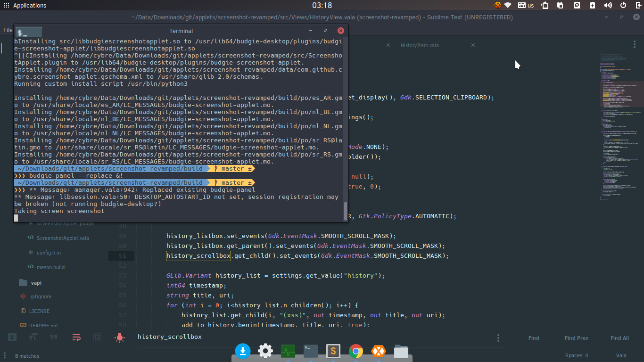Click the screenshot applet tray icon

[x=545, y=6]
